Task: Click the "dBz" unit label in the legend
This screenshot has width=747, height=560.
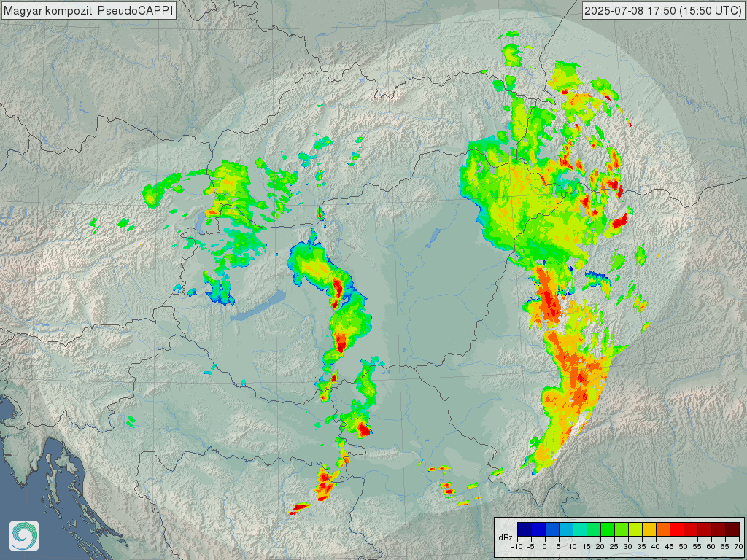Action: 506,537
